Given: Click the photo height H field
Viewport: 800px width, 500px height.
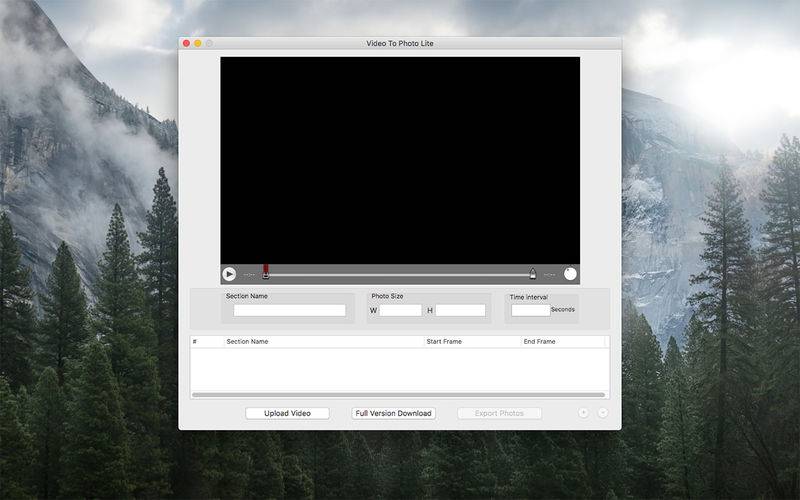Looking at the screenshot, I should [460, 310].
